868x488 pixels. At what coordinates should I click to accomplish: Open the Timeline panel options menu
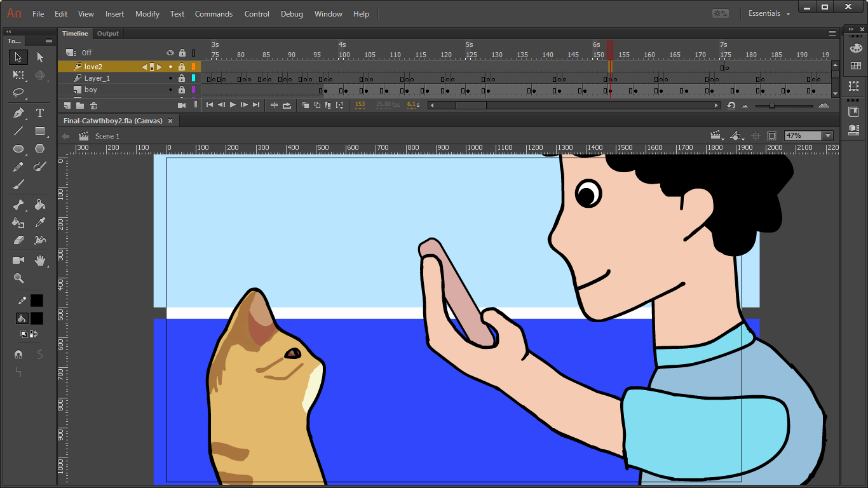click(x=832, y=34)
